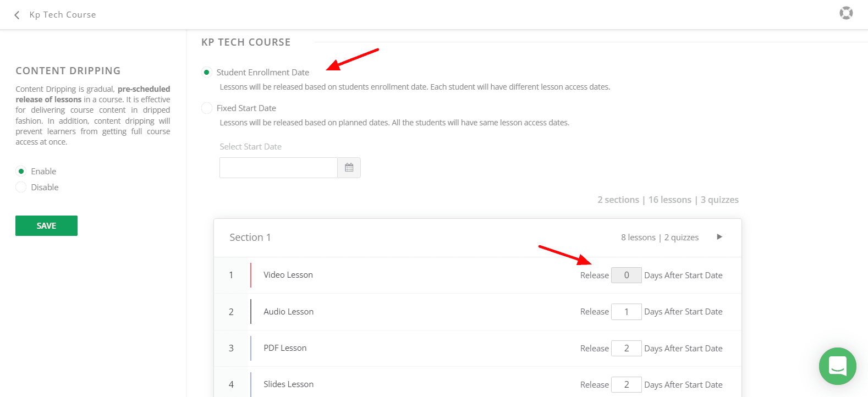Select the PDF Lesson row
868x397 pixels.
coord(285,348)
